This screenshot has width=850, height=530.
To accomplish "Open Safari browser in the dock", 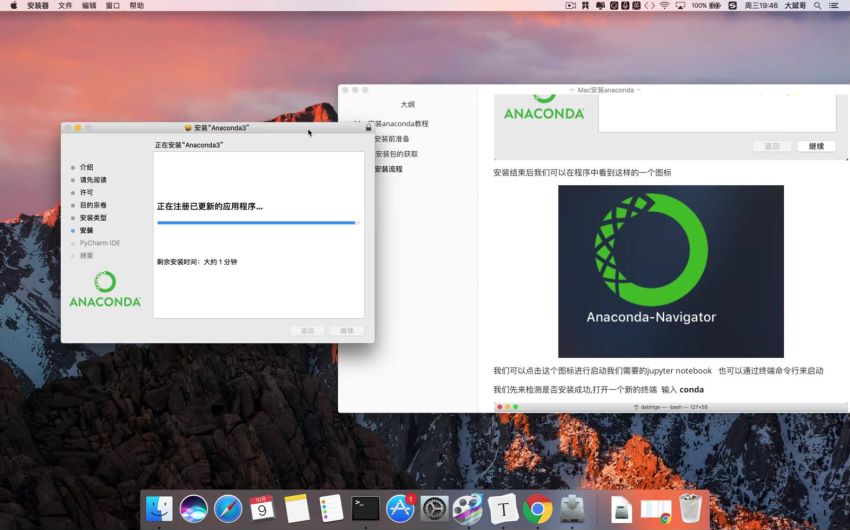I will pyautogui.click(x=228, y=509).
